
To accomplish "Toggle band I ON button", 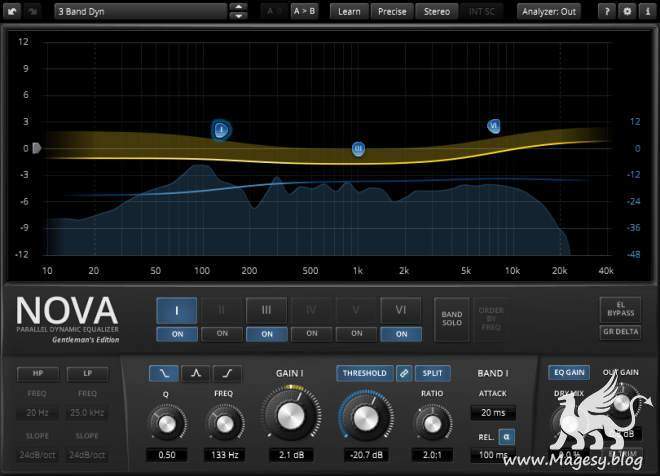I will [177, 334].
